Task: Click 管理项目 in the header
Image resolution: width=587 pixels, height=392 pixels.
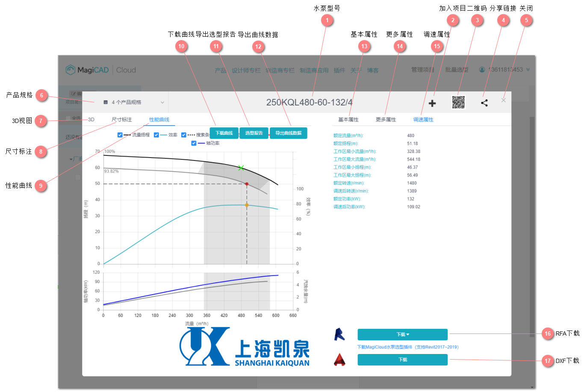Action: click(x=423, y=70)
